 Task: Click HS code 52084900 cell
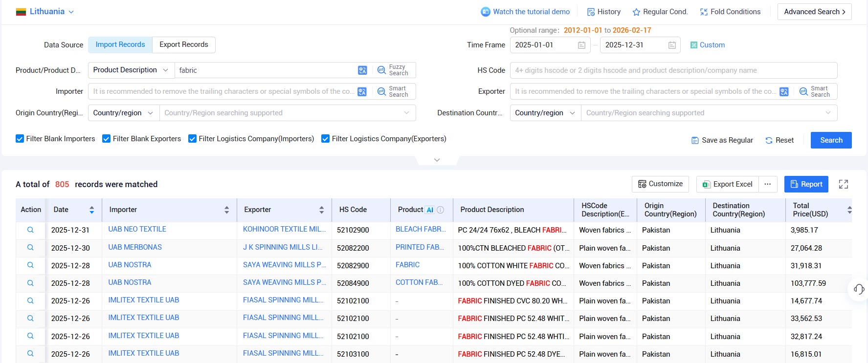[x=353, y=283]
